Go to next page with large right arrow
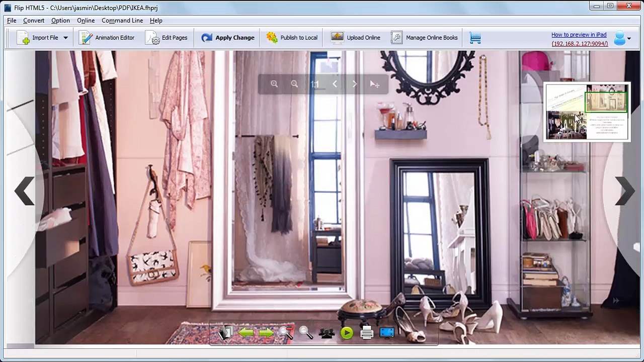Image resolution: width=644 pixels, height=362 pixels. (624, 191)
